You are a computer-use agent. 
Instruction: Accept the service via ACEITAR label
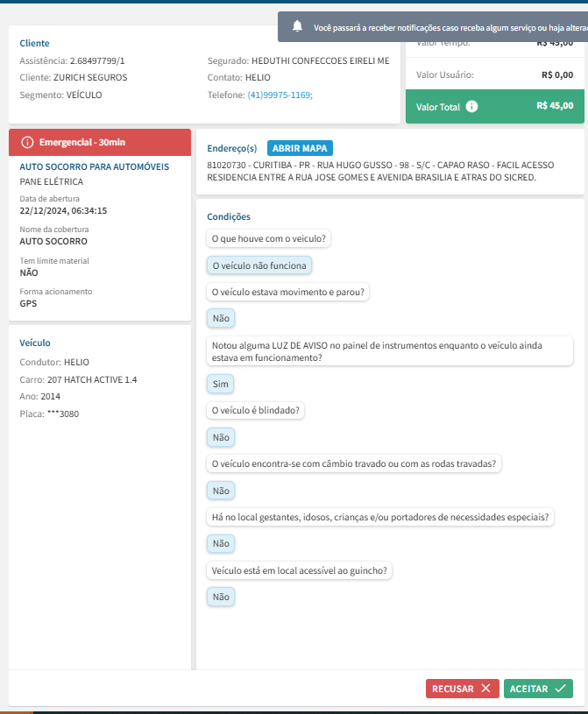tap(529, 689)
